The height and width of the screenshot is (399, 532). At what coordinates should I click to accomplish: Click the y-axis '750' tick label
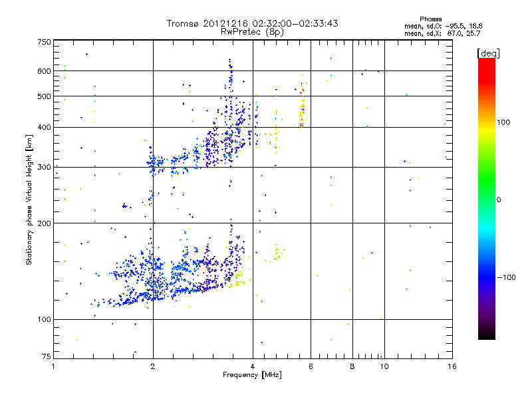pos(45,42)
